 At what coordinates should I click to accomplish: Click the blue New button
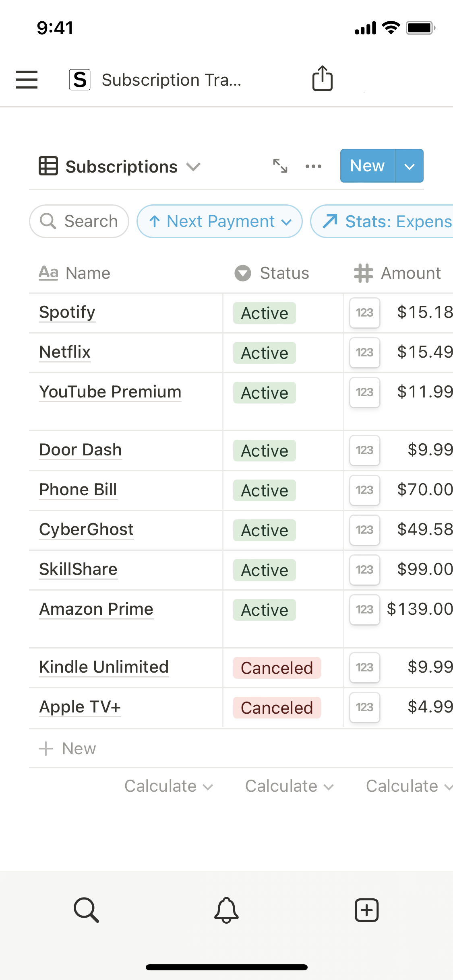click(367, 166)
